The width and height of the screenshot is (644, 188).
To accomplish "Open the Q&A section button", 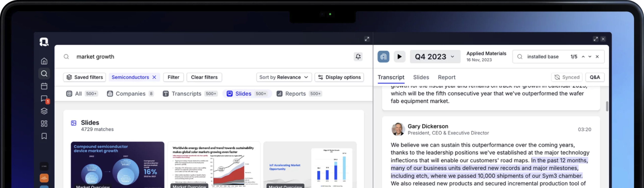I will click(x=595, y=77).
